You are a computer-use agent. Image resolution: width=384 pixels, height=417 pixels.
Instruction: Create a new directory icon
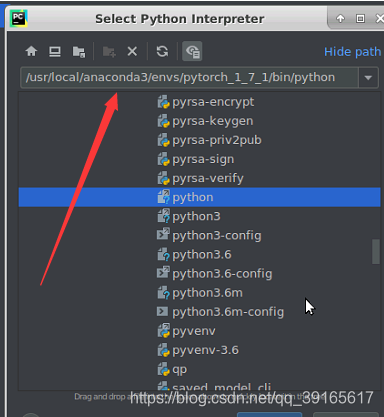pyautogui.click(x=109, y=52)
